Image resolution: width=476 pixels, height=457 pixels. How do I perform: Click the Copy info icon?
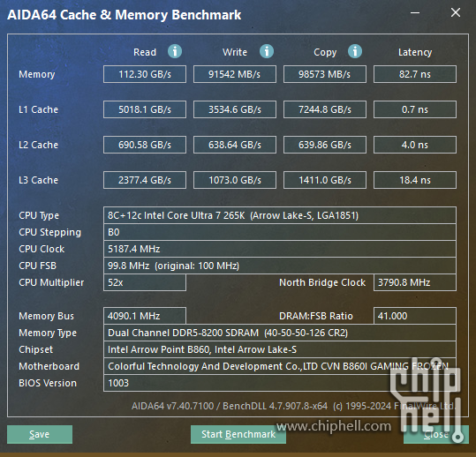[x=355, y=51]
